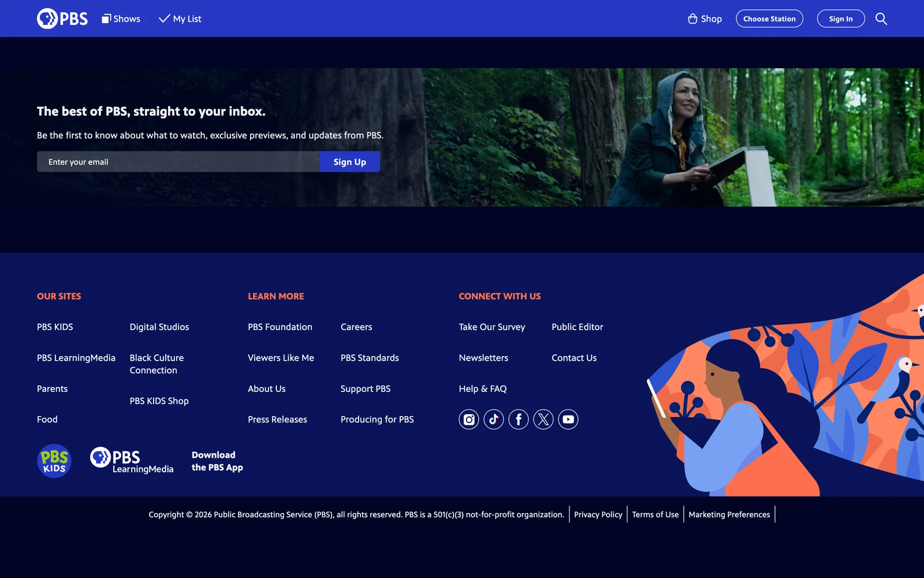This screenshot has width=924, height=578.
Task: Click the PBS LearningMedia footer logo
Action: 132,461
